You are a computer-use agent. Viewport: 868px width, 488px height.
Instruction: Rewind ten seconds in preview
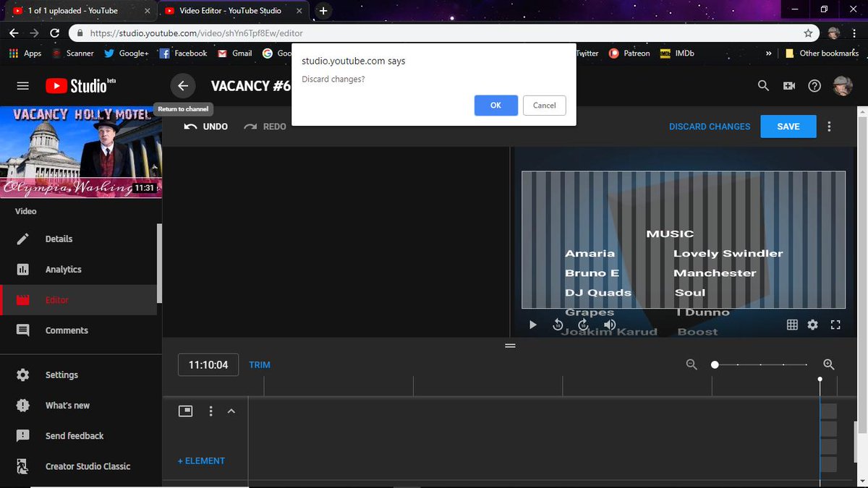(558, 325)
